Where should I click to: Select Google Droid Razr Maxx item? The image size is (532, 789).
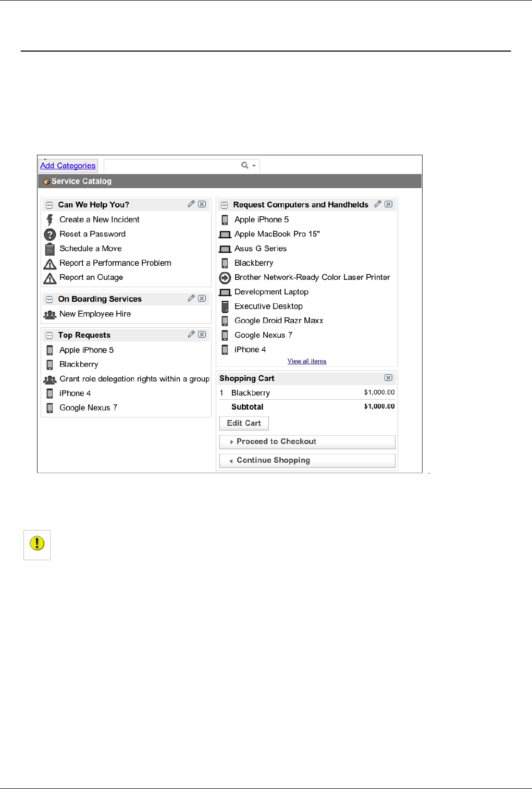(x=279, y=321)
